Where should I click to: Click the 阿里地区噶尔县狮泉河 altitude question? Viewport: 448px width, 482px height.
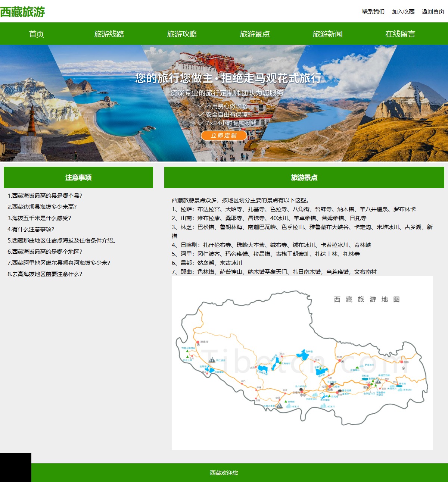[x=59, y=263]
